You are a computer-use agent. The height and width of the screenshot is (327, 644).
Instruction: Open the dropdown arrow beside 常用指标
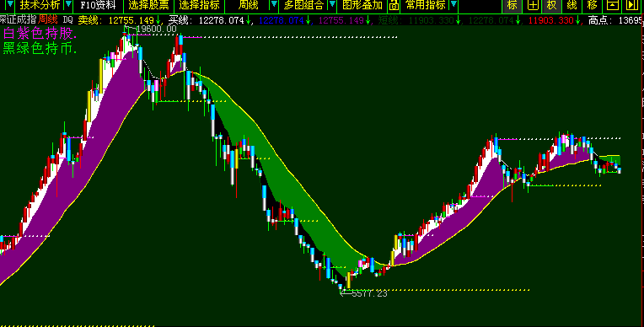(x=453, y=6)
